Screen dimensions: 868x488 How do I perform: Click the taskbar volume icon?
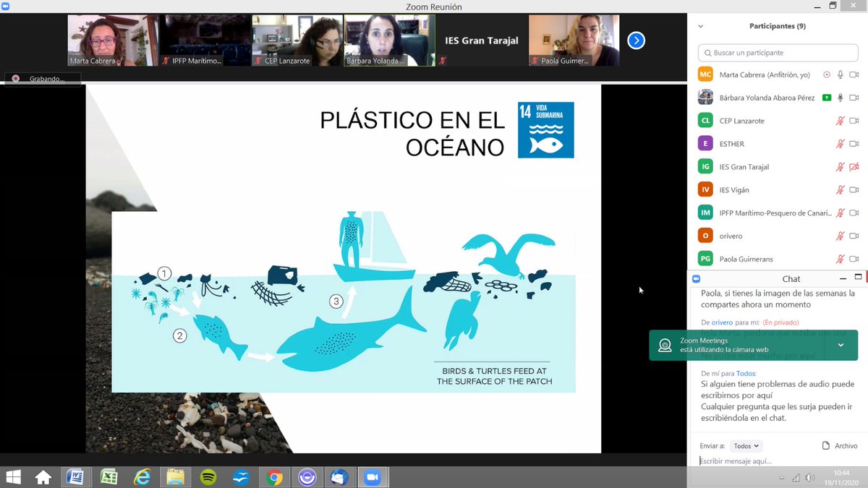coord(810,478)
